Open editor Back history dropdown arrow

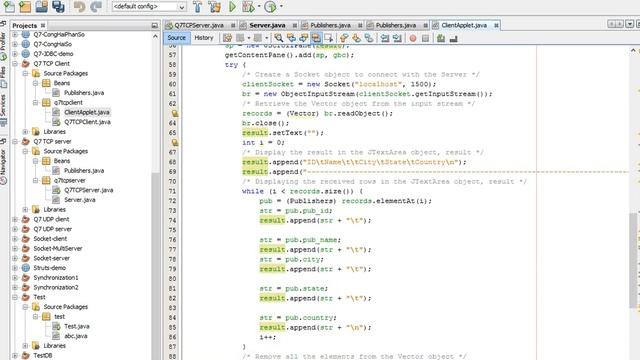pos(249,38)
